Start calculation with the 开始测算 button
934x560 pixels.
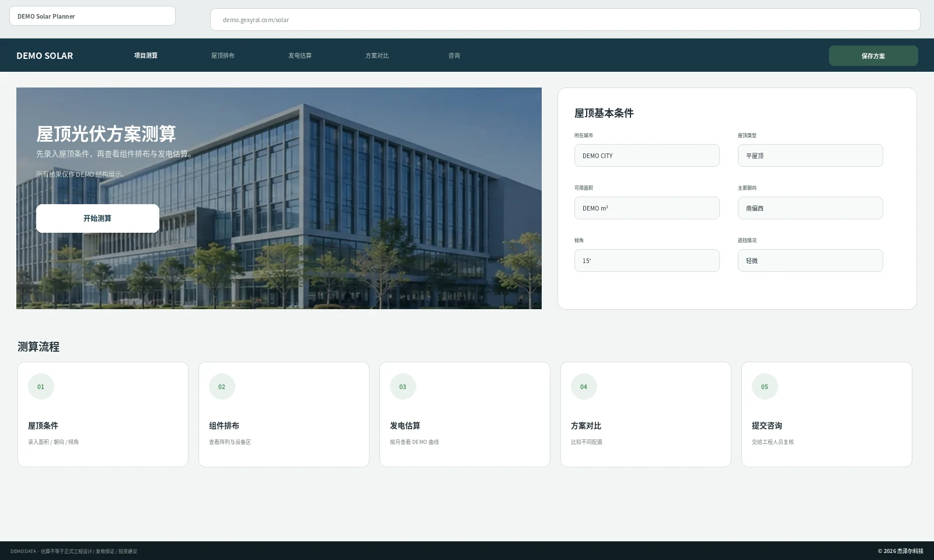coord(97,218)
